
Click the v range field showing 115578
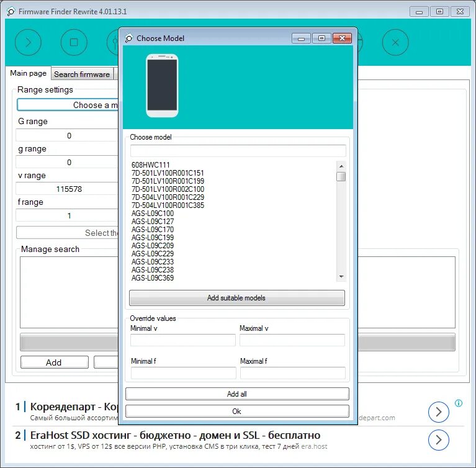[67, 189]
